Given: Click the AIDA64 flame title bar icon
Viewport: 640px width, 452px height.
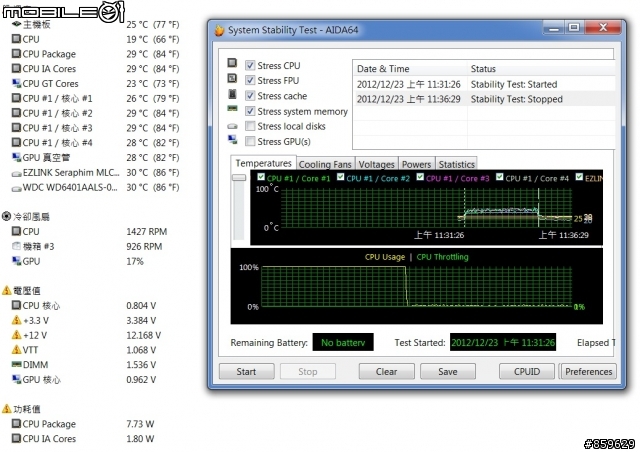Looking at the screenshot, I should pyautogui.click(x=219, y=30).
